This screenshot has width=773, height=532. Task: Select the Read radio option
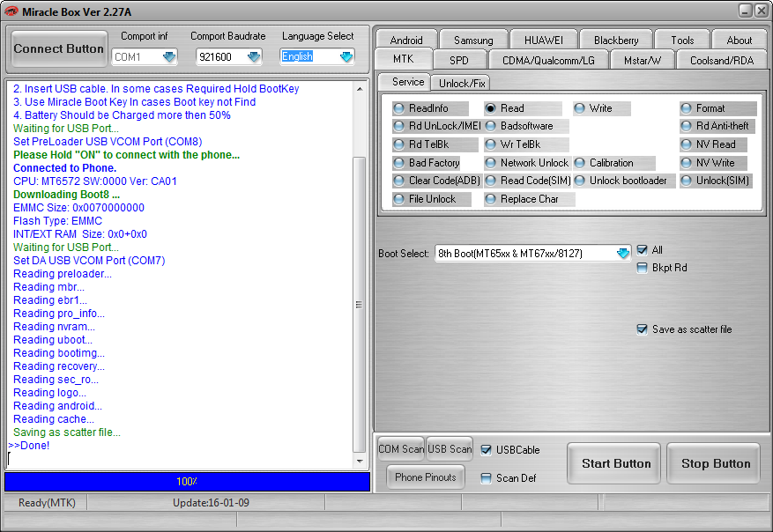tap(523, 107)
